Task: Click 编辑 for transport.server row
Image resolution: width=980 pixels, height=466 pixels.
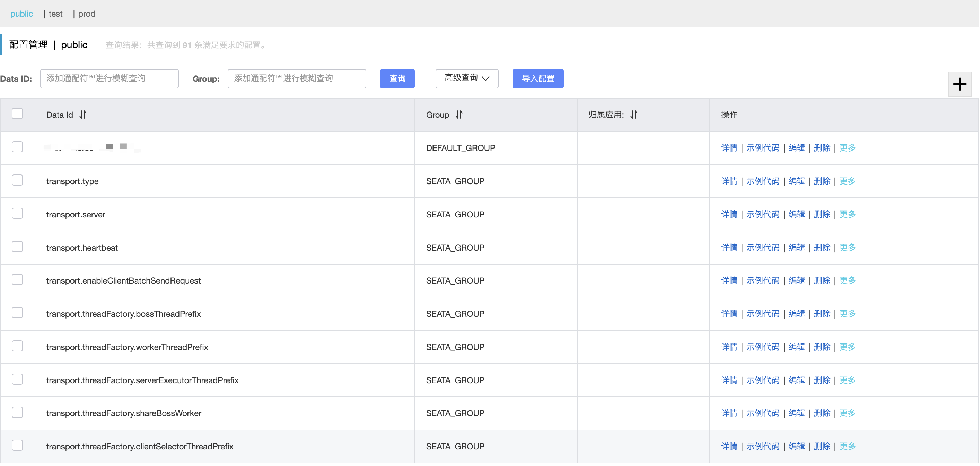Action: coord(797,214)
